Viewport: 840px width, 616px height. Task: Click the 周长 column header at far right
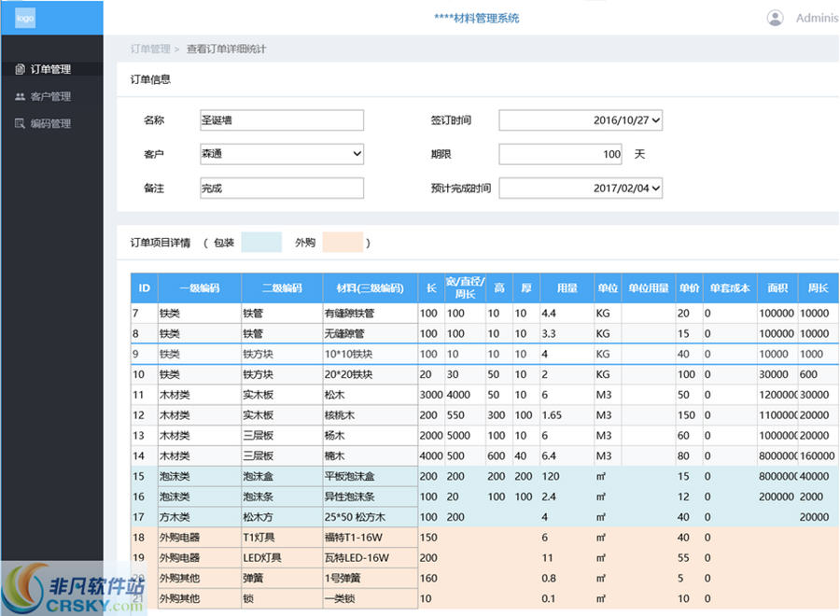(818, 288)
